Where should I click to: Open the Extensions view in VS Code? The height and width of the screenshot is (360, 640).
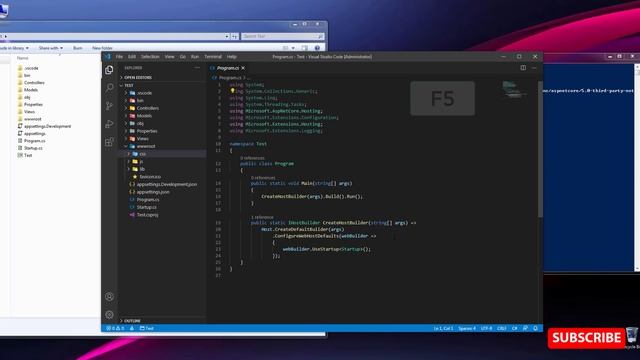click(109, 142)
